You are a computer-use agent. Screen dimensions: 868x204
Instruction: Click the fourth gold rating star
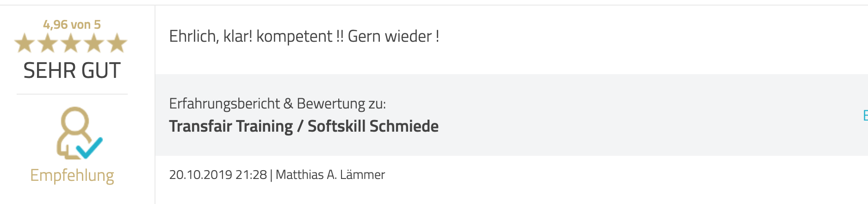pos(94,43)
